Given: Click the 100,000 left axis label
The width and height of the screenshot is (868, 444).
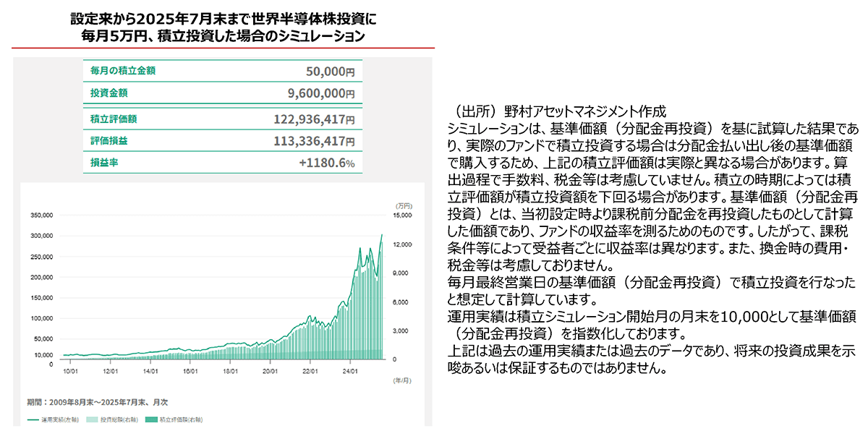Looking at the screenshot, I should pyautogui.click(x=42, y=318).
